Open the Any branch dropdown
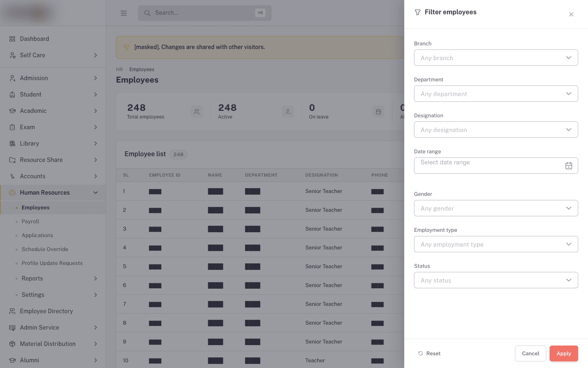 click(496, 58)
